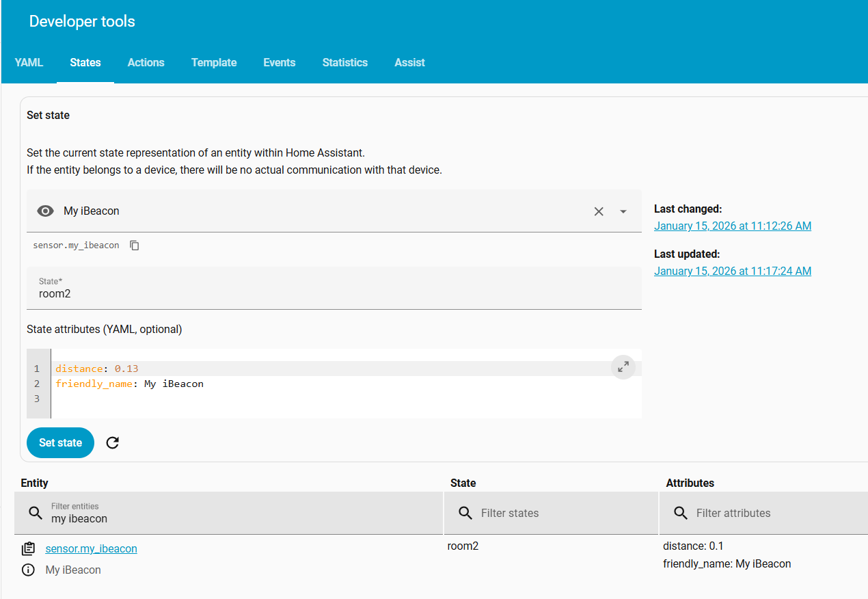Click into the State field containing room2

point(334,293)
